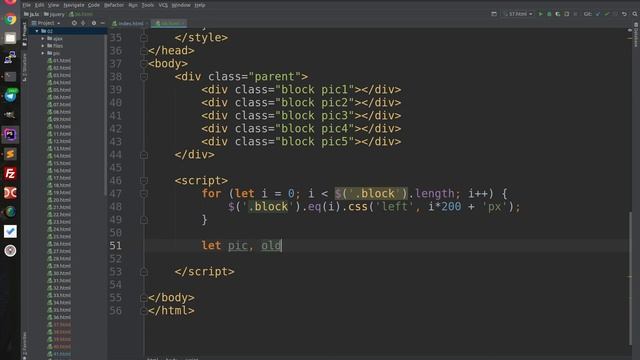The height and width of the screenshot is (360, 640).
Task: Fold the script block at line 46
Action: coord(144,180)
